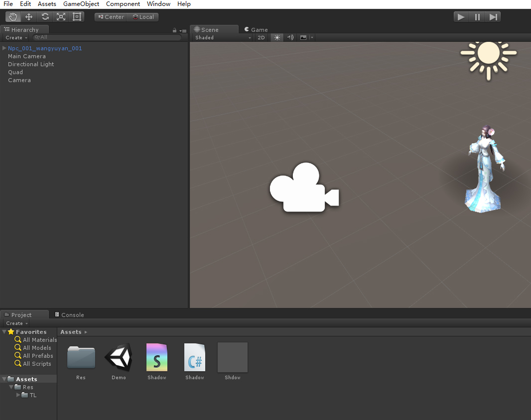Click the Pause button

pos(477,17)
